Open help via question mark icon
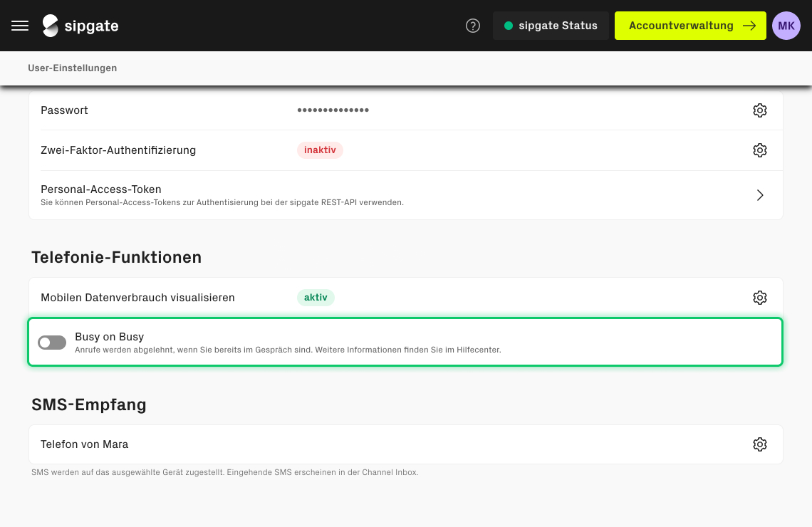The image size is (812, 527). pos(473,26)
